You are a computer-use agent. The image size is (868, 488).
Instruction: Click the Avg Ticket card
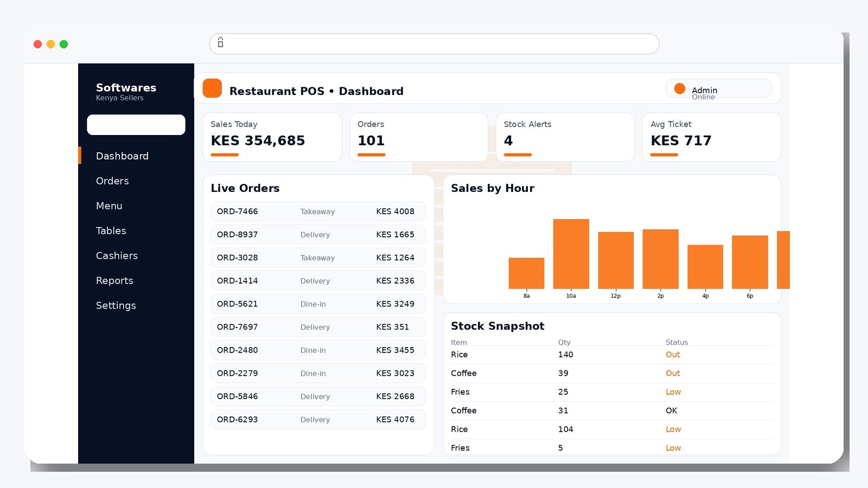(711, 137)
